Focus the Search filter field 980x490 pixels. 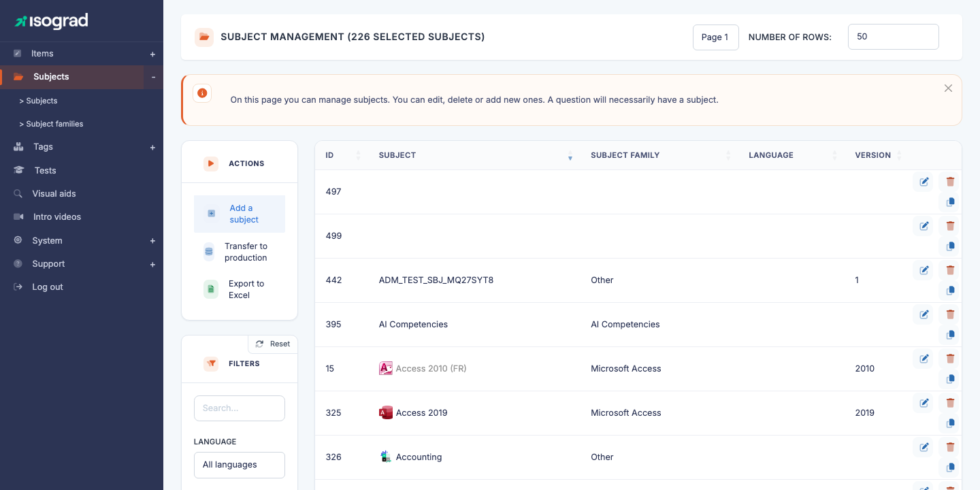click(x=240, y=408)
